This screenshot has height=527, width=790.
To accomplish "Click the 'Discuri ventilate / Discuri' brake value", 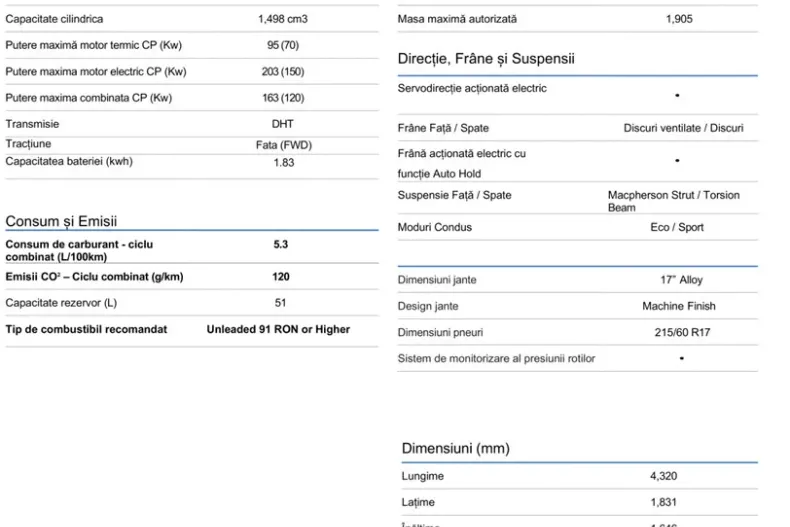I will tap(683, 128).
